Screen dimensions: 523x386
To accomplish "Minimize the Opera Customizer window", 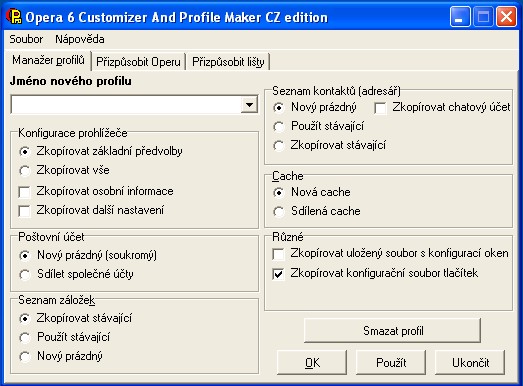I will tap(460, 17).
